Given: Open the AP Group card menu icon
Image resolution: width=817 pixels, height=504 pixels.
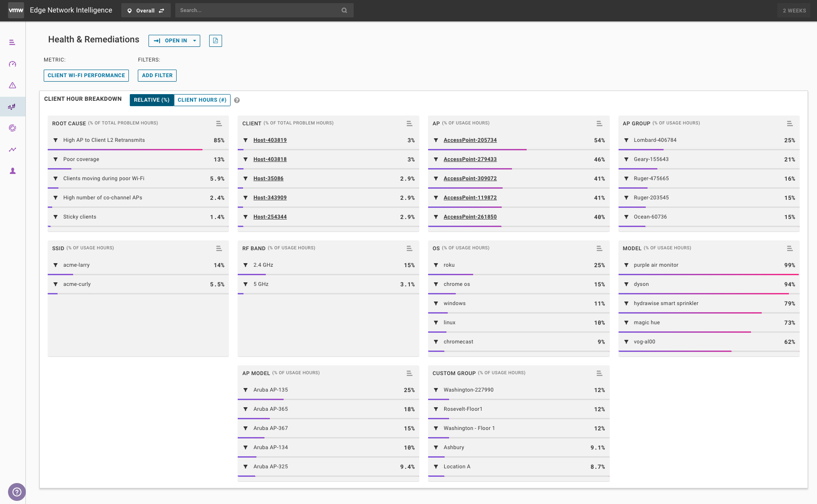Looking at the screenshot, I should [790, 124].
